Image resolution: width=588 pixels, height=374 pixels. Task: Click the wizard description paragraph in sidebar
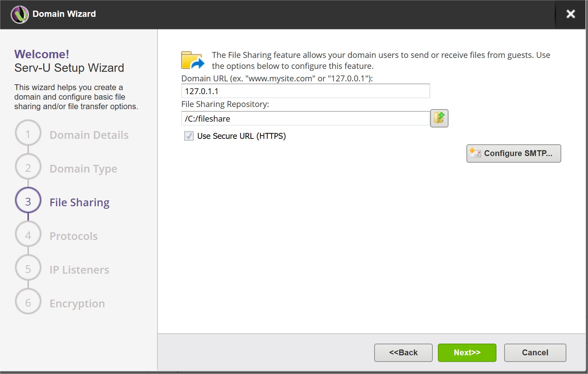(76, 97)
